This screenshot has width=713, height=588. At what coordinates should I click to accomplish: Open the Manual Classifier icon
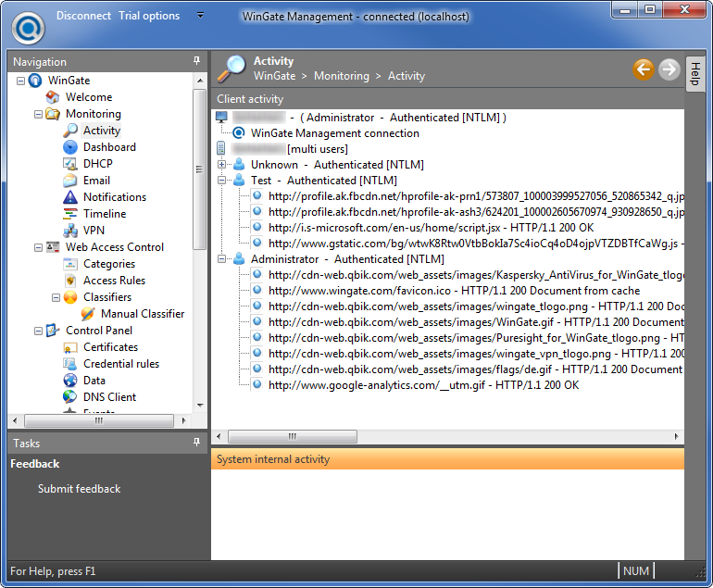(88, 314)
